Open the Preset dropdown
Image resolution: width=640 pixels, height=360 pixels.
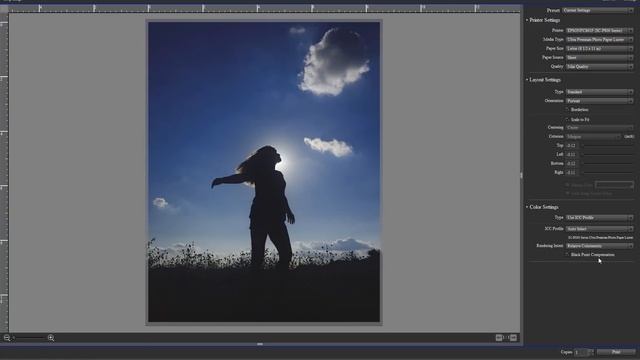coord(598,10)
